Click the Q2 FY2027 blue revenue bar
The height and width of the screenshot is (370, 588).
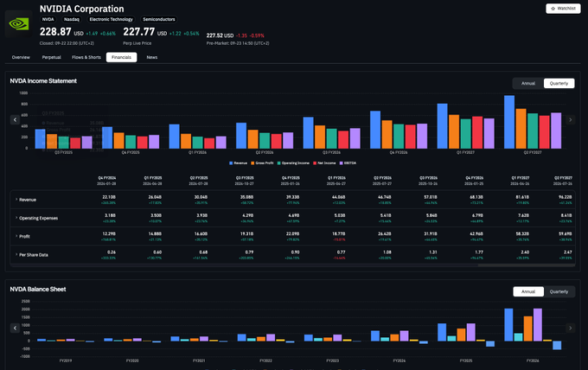[x=509, y=122]
